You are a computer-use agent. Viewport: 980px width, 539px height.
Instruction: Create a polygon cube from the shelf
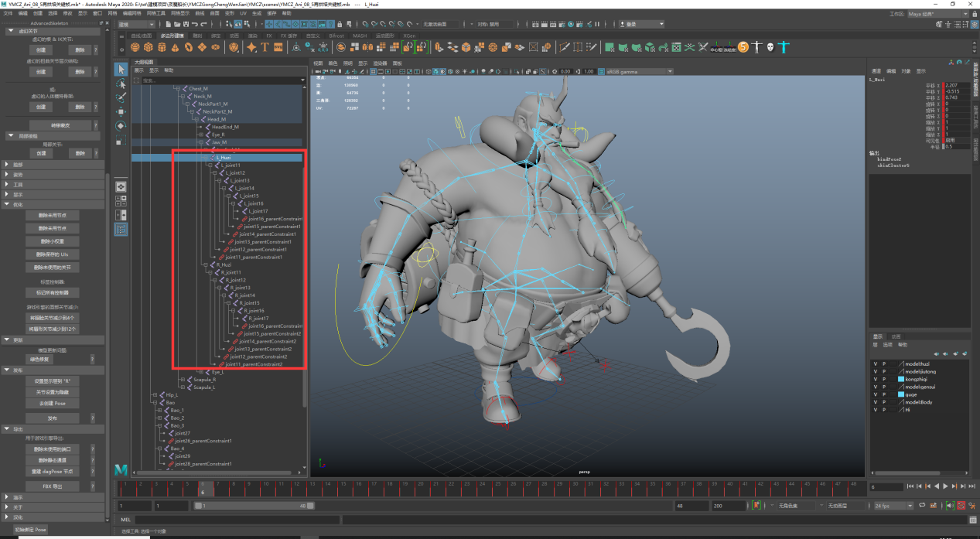149,47
